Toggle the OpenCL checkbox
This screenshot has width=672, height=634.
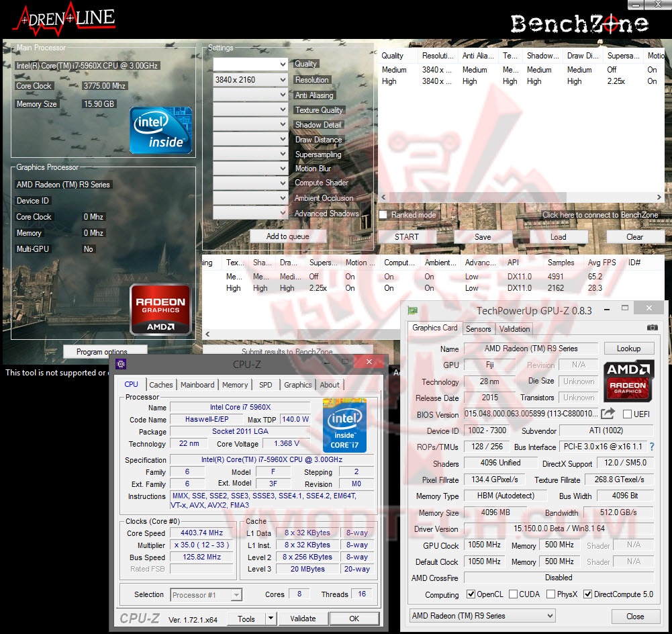(x=471, y=594)
